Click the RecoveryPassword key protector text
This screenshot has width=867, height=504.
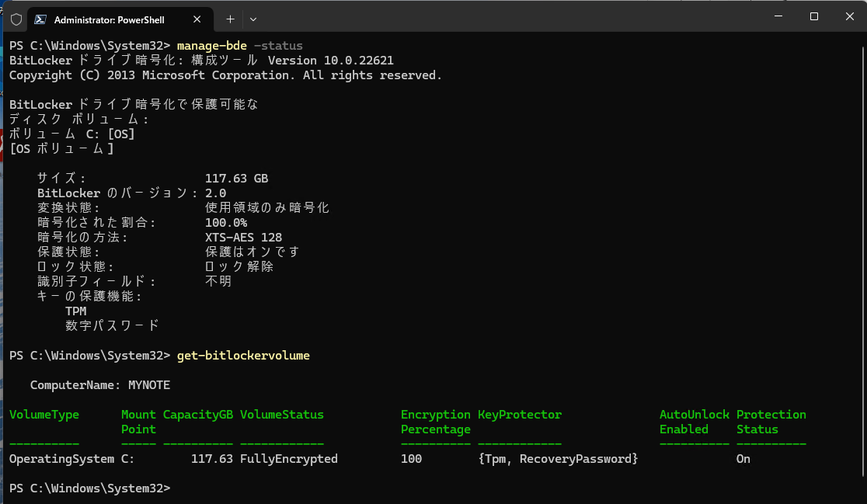pyautogui.click(x=575, y=458)
